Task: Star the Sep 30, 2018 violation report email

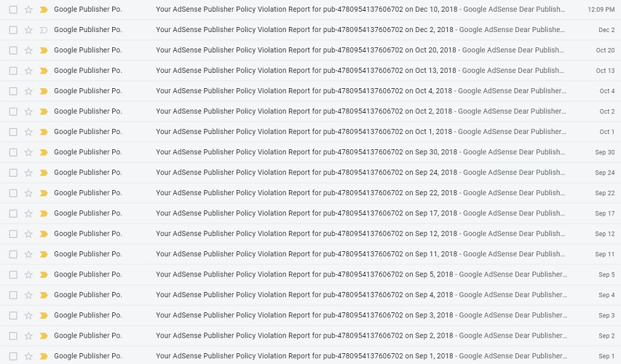Action: [28, 152]
